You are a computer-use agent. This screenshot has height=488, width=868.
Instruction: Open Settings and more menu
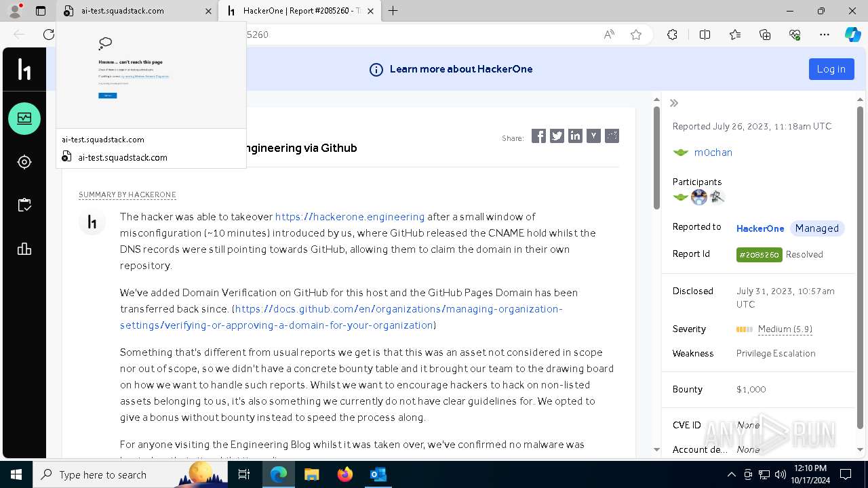click(825, 35)
